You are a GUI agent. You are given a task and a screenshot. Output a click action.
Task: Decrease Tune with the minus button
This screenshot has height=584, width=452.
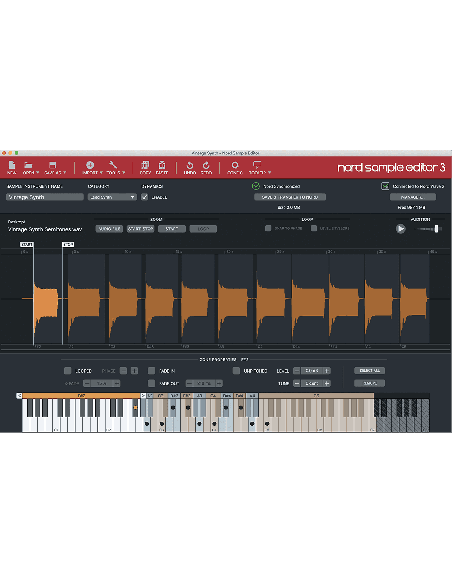pyautogui.click(x=296, y=383)
